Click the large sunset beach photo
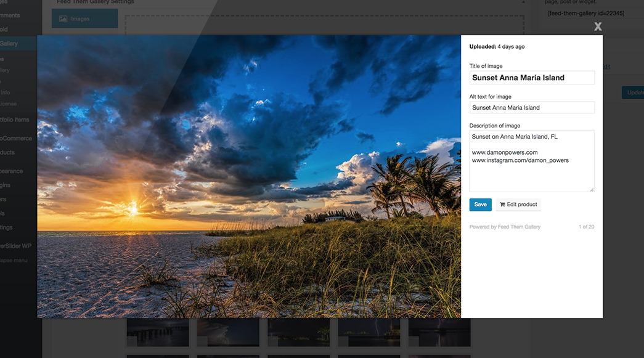The height and width of the screenshot is (358, 644). [x=249, y=177]
